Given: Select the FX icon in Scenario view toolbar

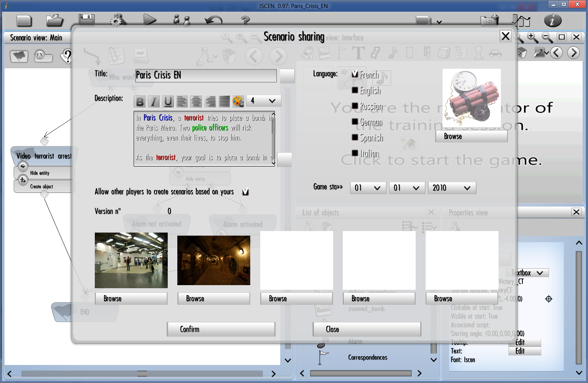Looking at the screenshot, I should (x=43, y=56).
